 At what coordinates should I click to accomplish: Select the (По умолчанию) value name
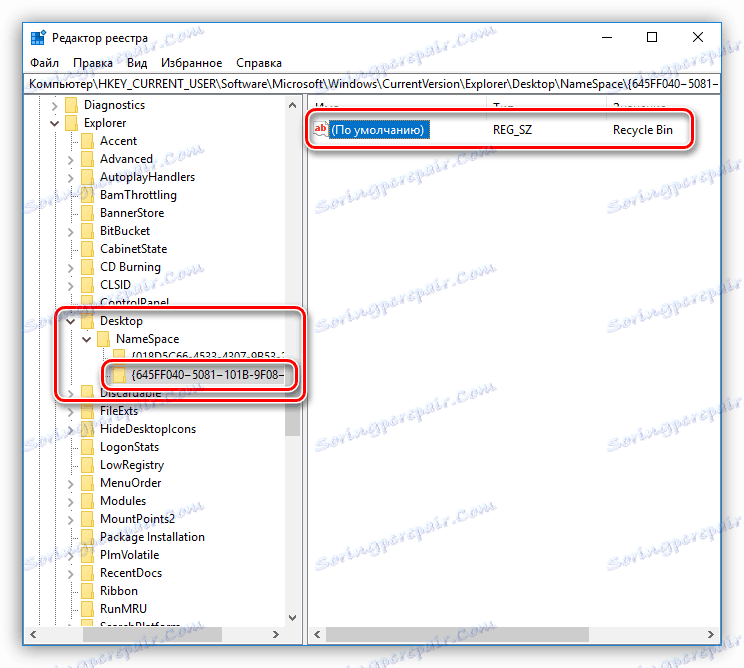(x=378, y=130)
